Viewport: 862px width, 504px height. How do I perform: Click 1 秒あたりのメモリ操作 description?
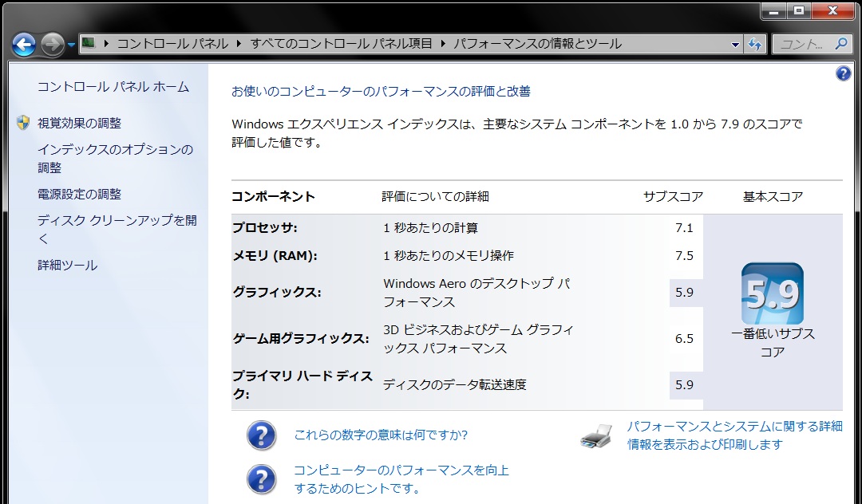coord(449,256)
